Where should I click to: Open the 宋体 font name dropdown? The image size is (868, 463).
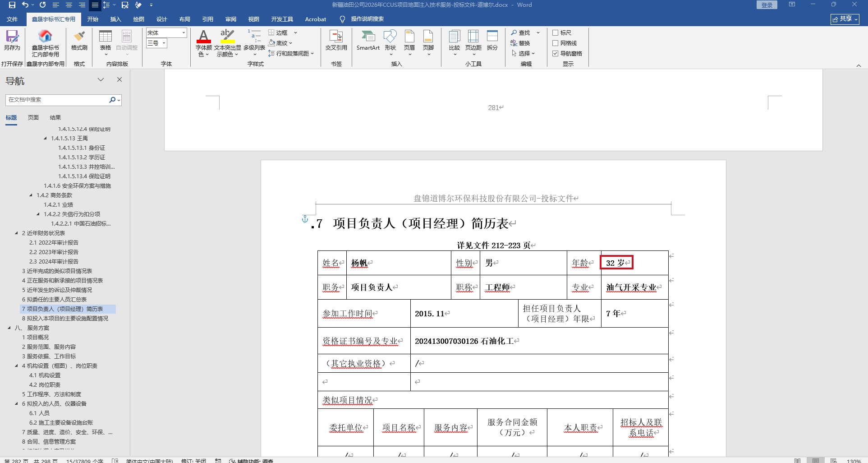coord(184,33)
